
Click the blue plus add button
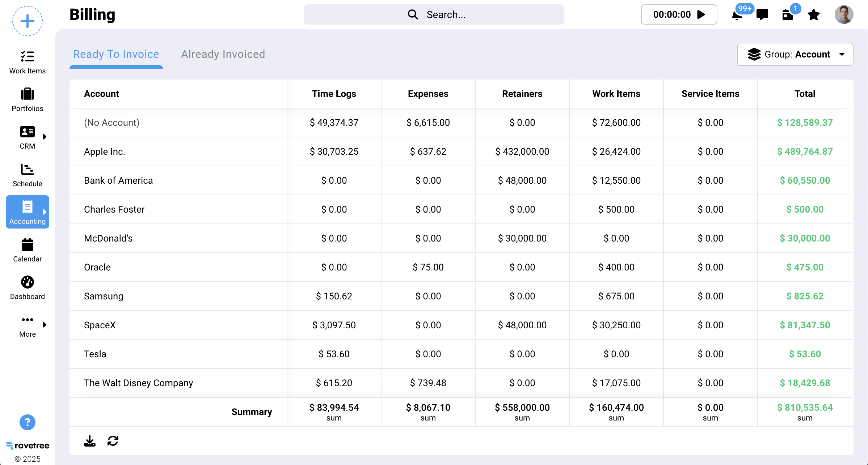tap(28, 21)
